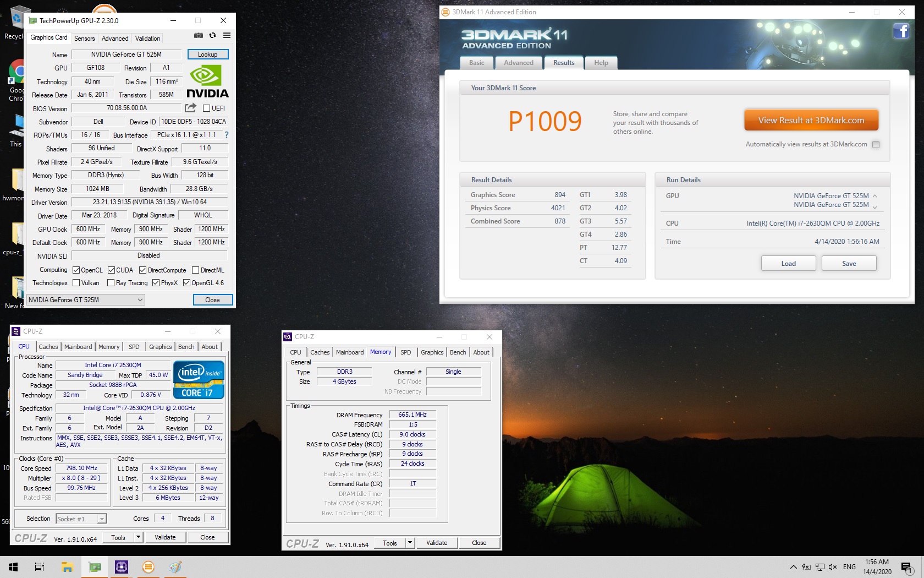Open network status tray icon

click(820, 567)
